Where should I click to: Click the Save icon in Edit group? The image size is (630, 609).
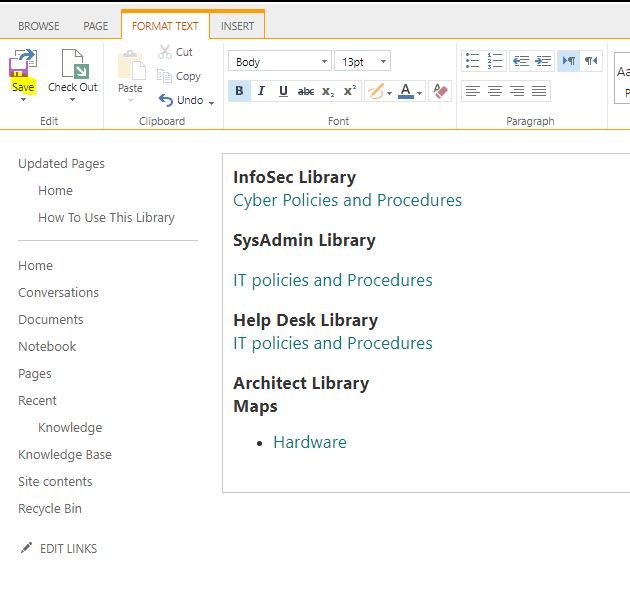23,63
